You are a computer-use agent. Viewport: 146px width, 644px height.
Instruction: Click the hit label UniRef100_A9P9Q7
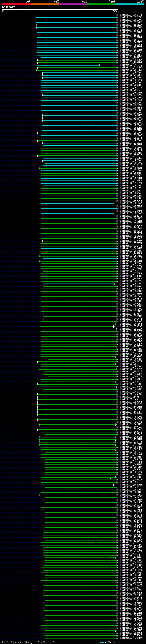(131, 27)
